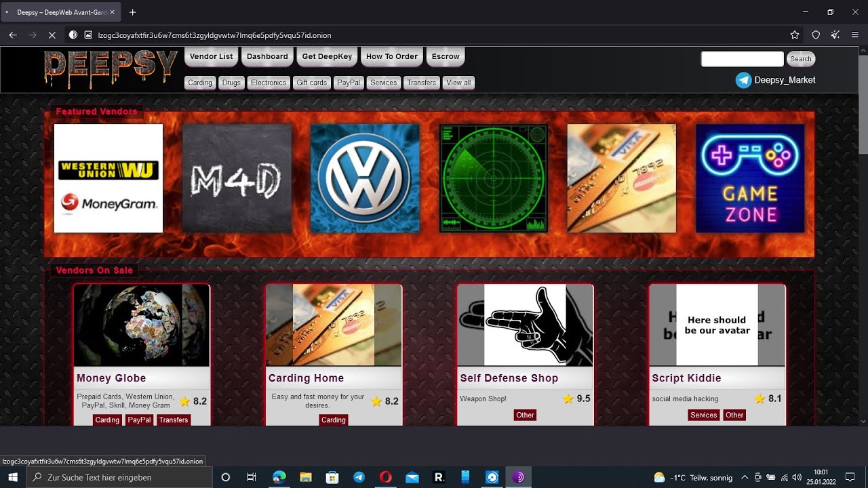Open browser hamburger application menu

[x=855, y=35]
